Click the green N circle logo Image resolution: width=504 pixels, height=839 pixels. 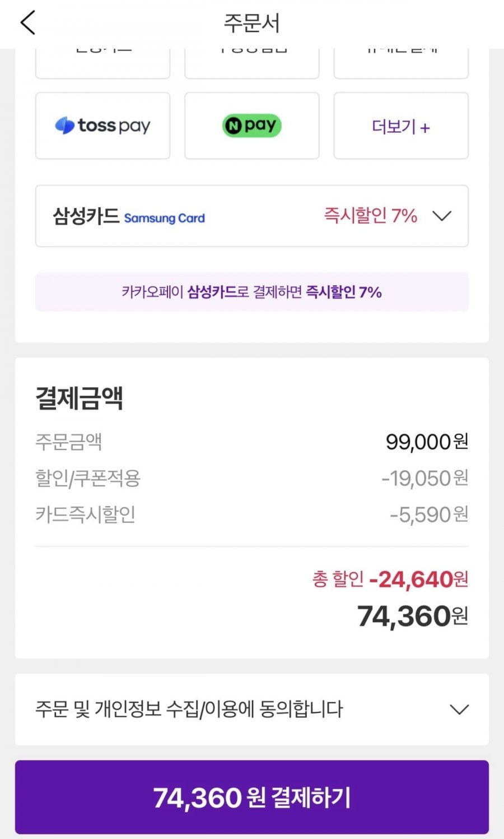coord(232,126)
